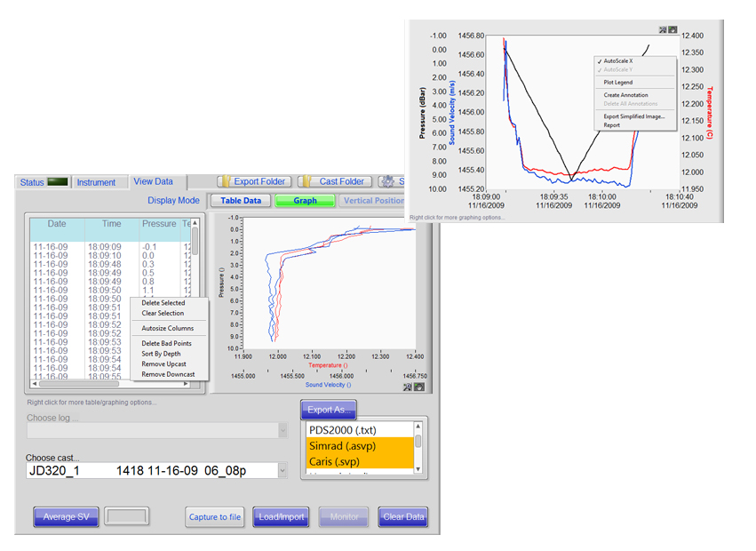Open the Export As menu
Image resolution: width=756 pixels, height=551 pixels.
click(329, 410)
